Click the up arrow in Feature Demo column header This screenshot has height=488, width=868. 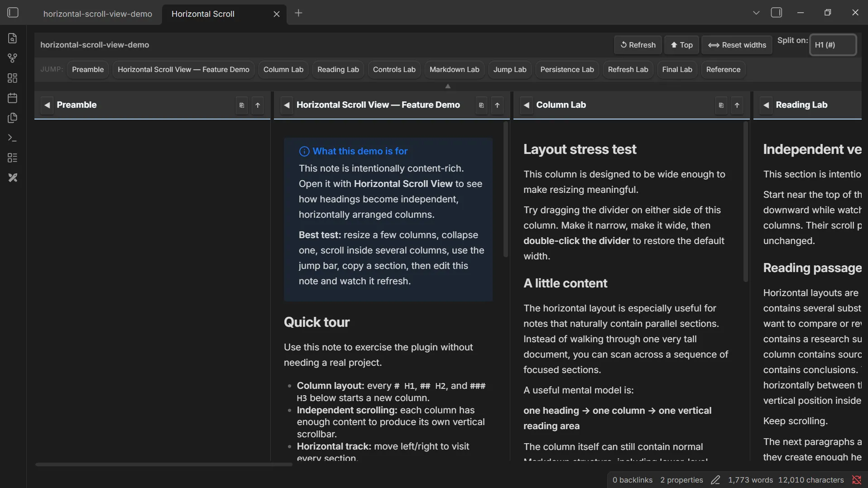coord(497,105)
